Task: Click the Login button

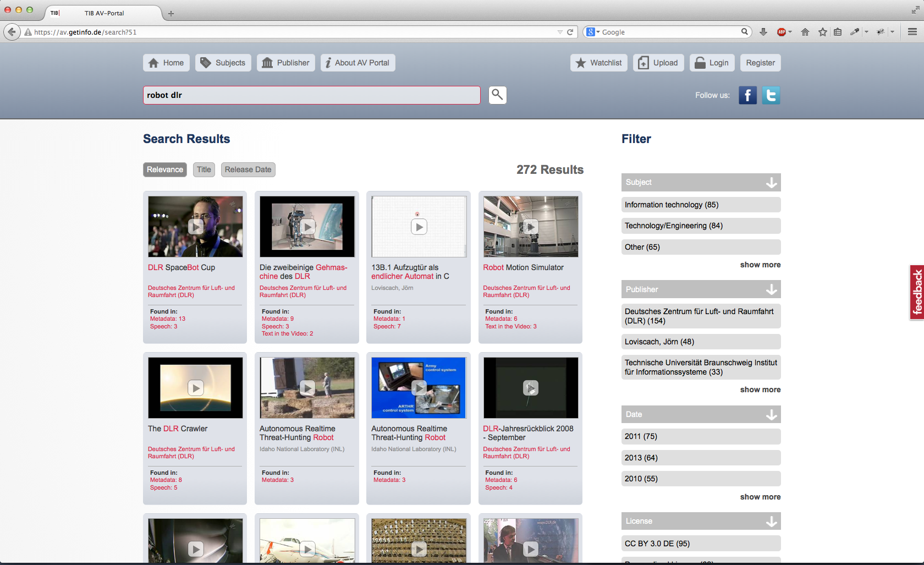Action: [x=712, y=63]
